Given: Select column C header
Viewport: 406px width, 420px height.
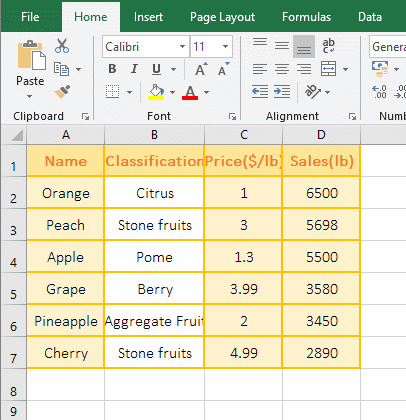Looking at the screenshot, I should tap(244, 135).
